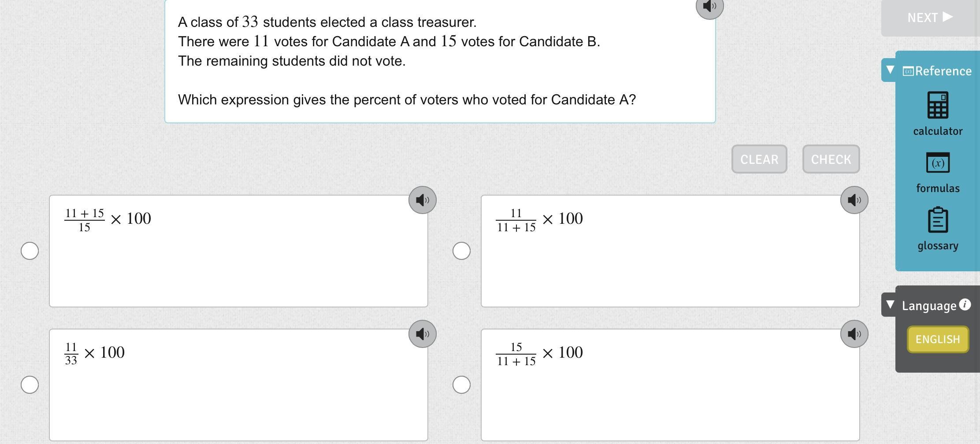
Task: Click the CLEAR button
Action: click(x=759, y=159)
